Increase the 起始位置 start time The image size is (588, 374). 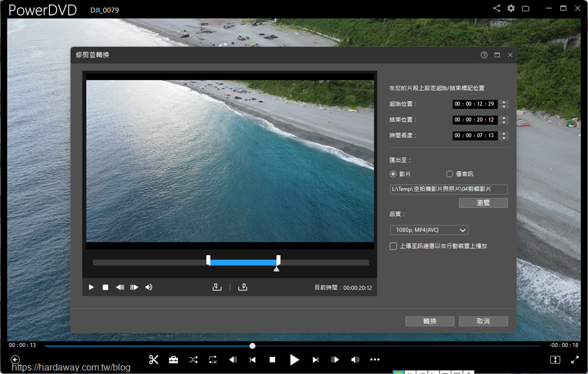504,102
